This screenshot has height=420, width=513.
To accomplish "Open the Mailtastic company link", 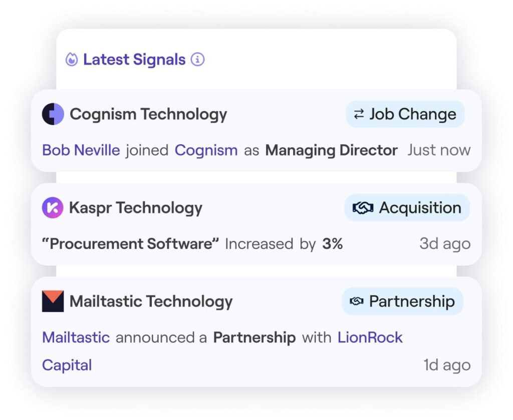I will point(76,337).
